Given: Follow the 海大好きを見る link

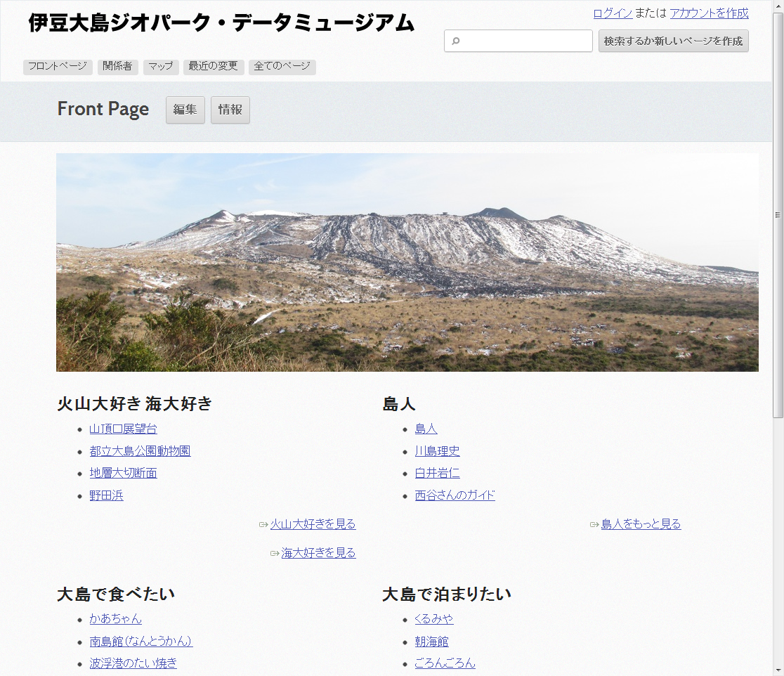Looking at the screenshot, I should [x=318, y=552].
